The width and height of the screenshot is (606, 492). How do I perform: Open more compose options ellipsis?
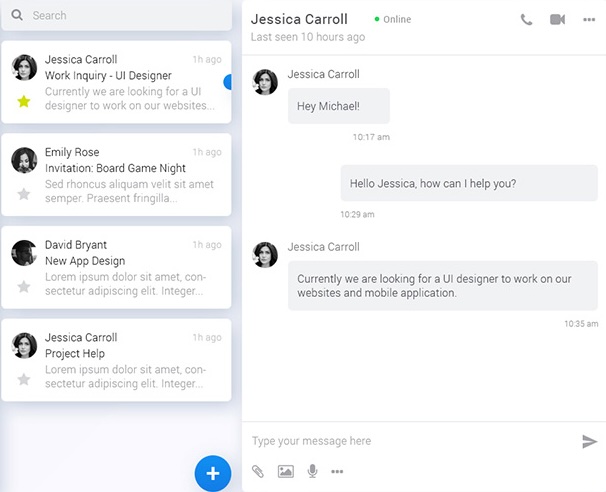coord(337,472)
